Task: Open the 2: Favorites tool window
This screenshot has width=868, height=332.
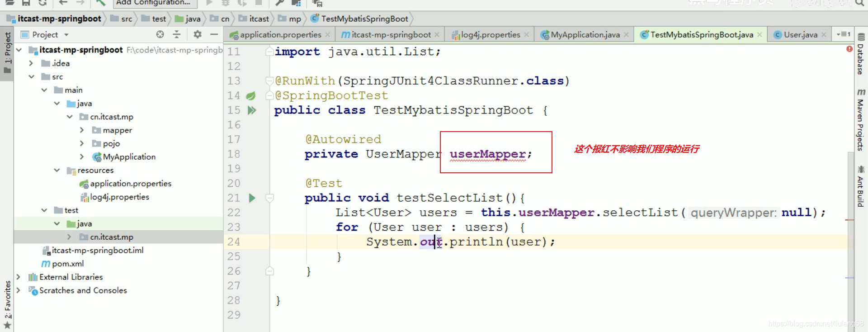Action: 7,305
